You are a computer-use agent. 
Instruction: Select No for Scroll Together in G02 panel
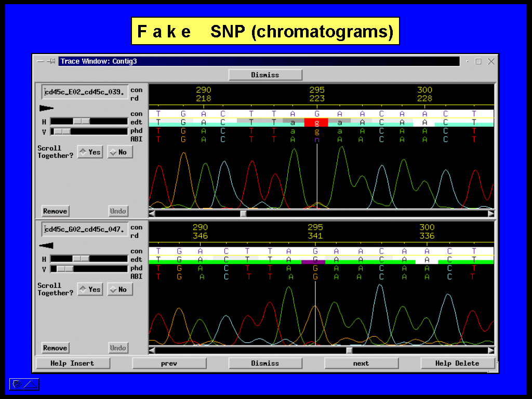[120, 289]
